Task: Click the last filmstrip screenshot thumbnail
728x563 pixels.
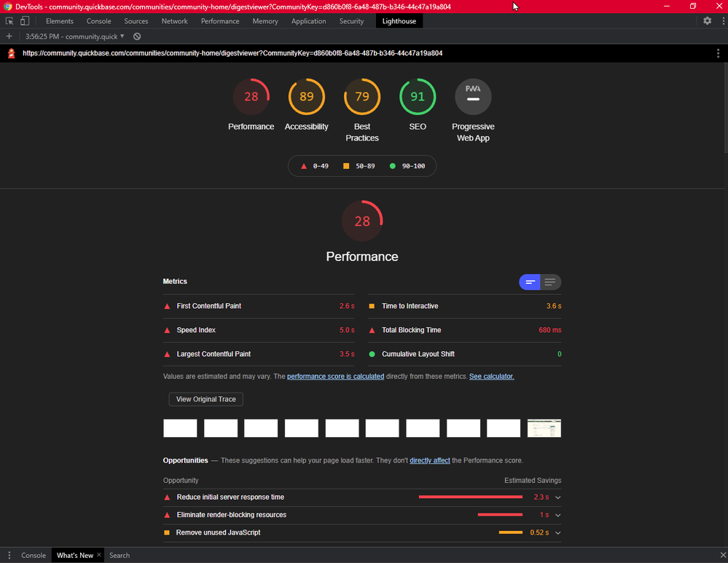Action: coord(544,428)
